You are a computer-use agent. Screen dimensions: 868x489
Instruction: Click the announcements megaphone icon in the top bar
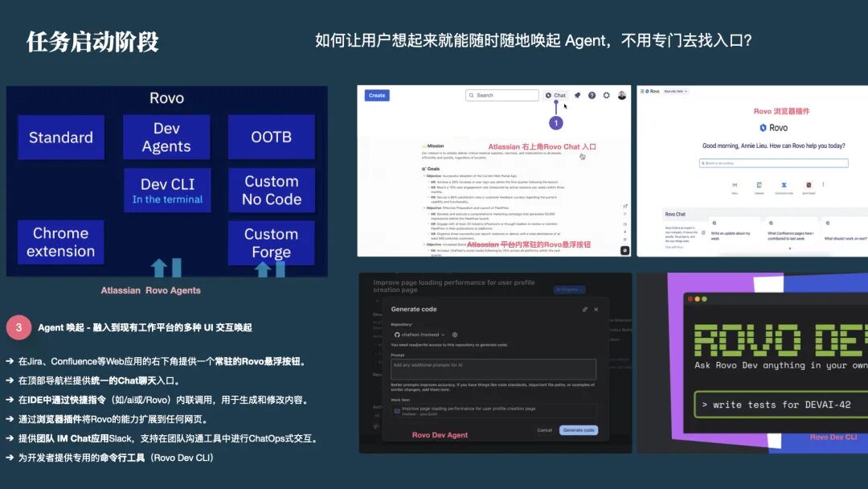577,95
